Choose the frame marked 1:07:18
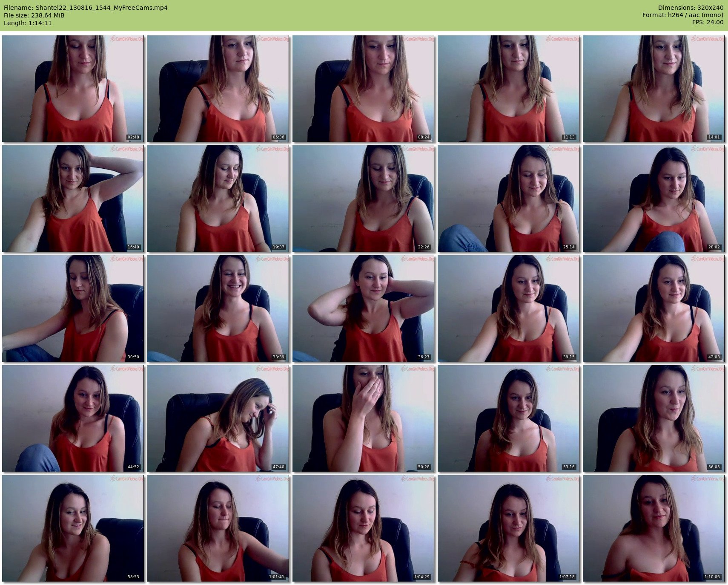This screenshot has height=585, width=728. pyautogui.click(x=508, y=528)
